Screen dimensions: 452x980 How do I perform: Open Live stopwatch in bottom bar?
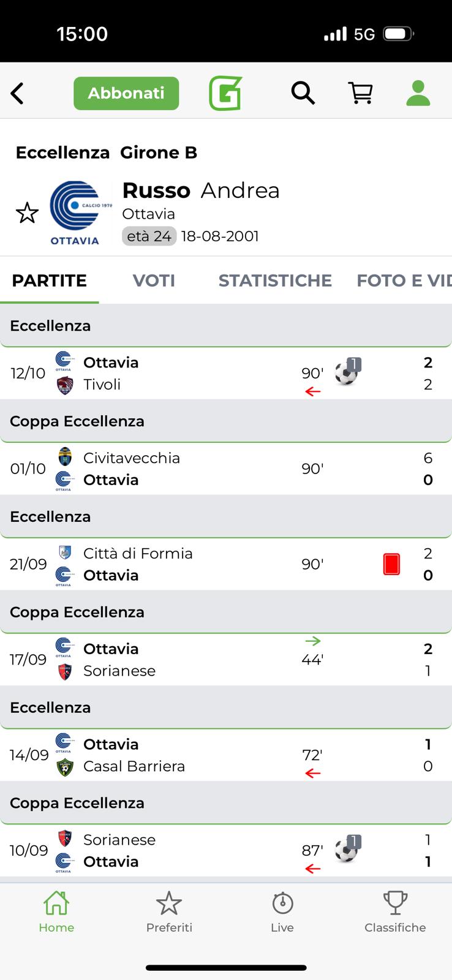tap(282, 911)
